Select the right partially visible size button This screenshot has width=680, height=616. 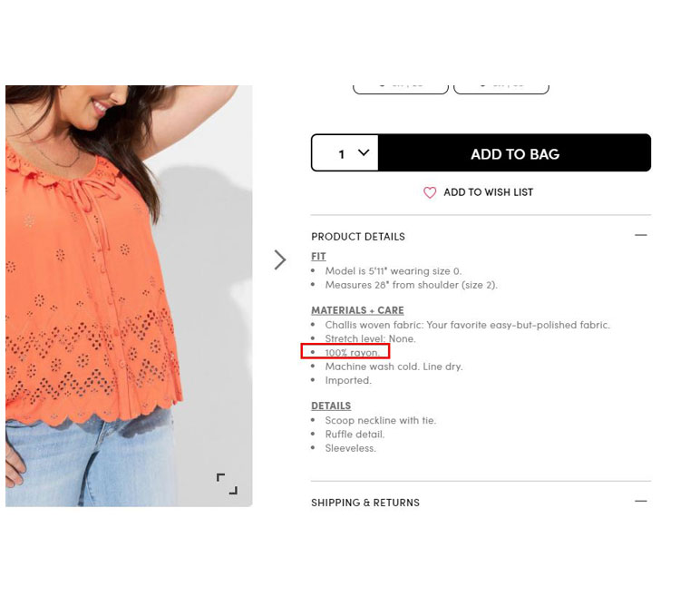coord(501,88)
